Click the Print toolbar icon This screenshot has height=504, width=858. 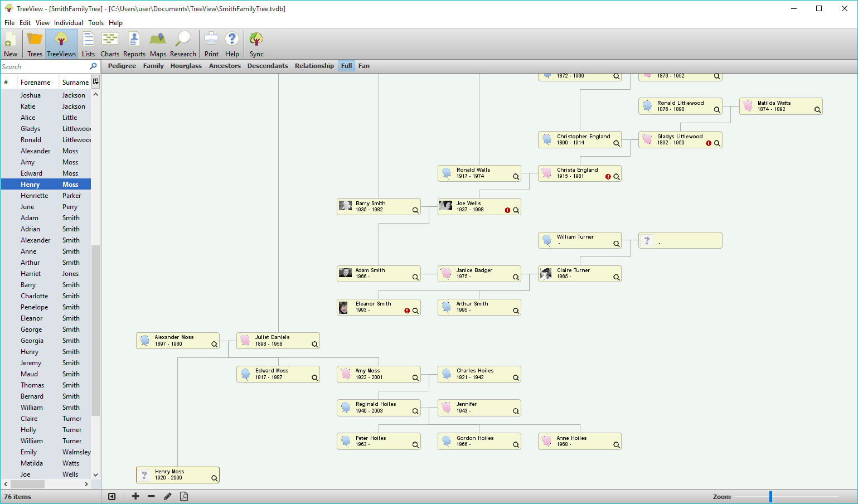(x=211, y=41)
